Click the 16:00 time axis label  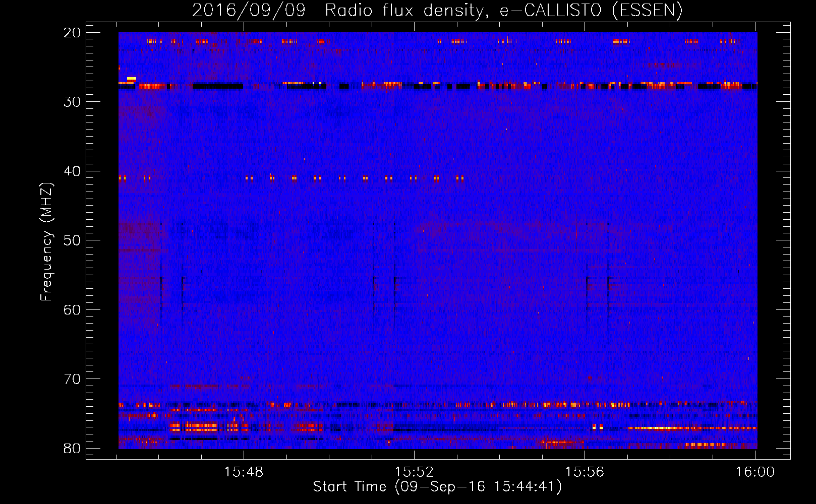pos(755,472)
